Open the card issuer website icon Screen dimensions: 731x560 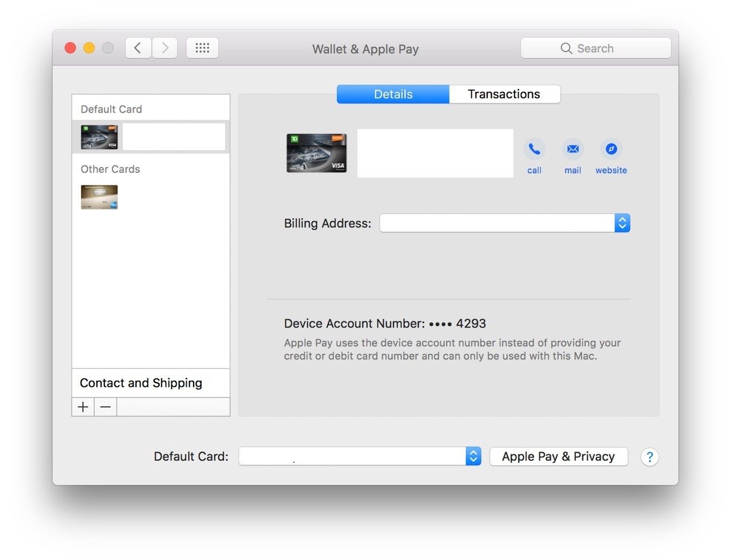[x=610, y=150]
